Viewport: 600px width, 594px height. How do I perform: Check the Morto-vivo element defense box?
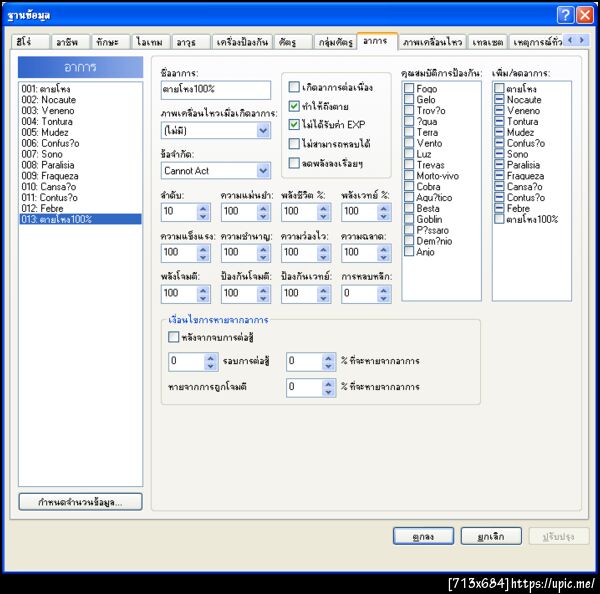click(x=409, y=176)
